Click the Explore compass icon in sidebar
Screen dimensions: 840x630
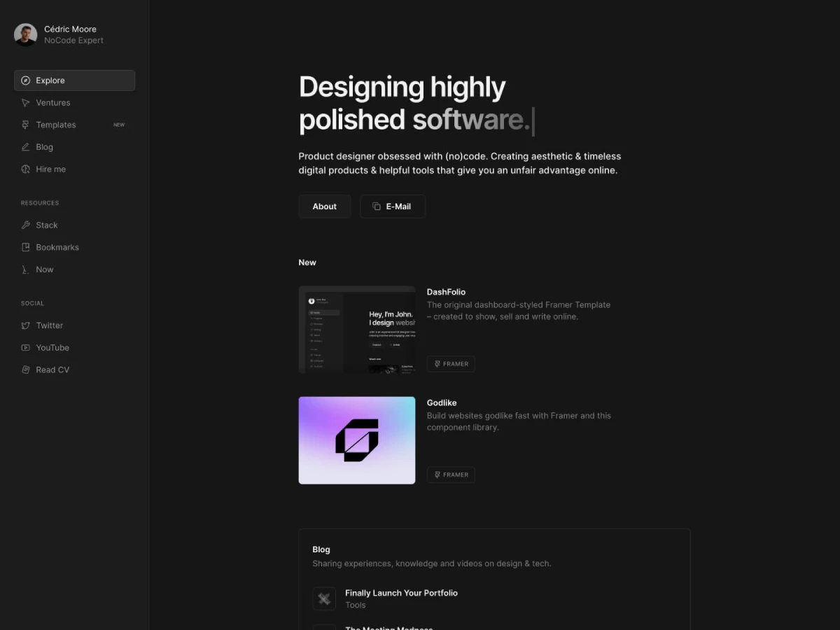pyautogui.click(x=26, y=80)
